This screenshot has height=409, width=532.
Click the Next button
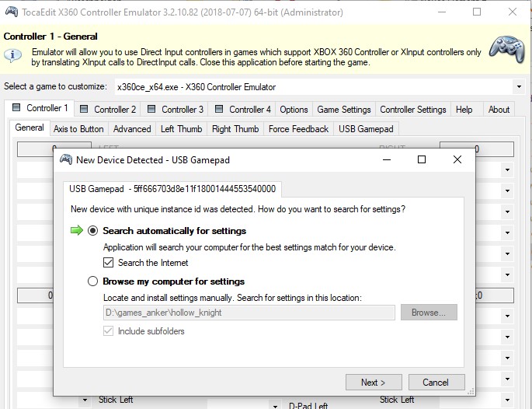(x=372, y=382)
